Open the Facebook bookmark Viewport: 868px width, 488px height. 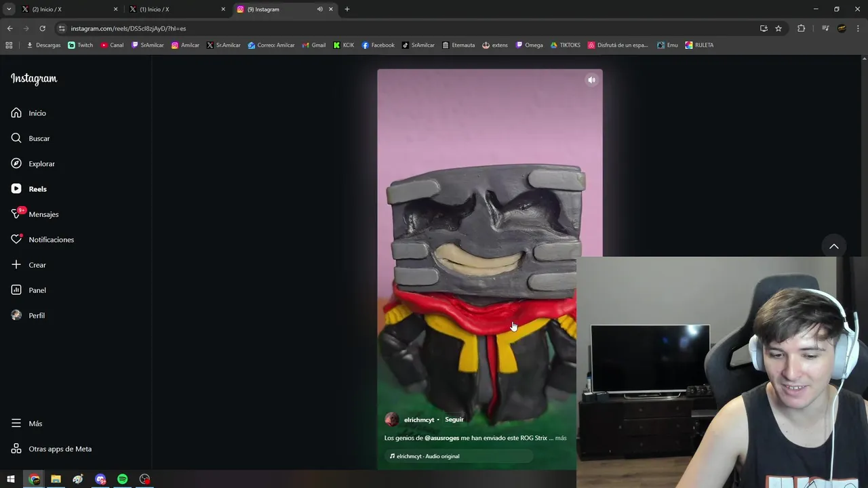click(378, 45)
